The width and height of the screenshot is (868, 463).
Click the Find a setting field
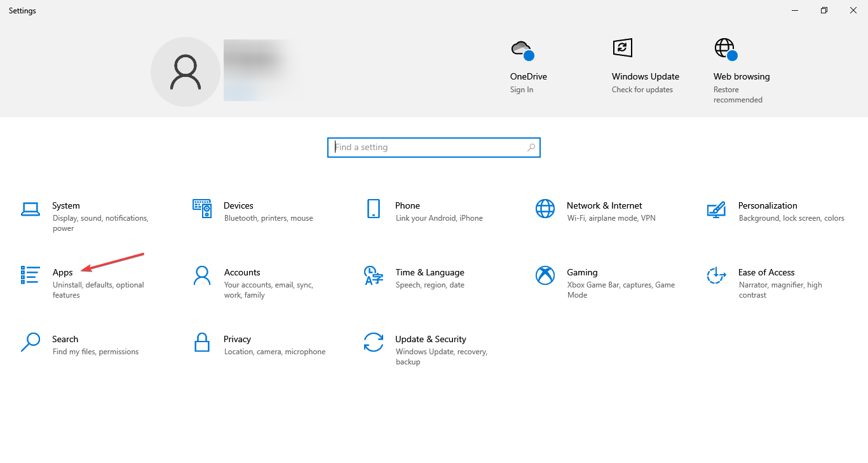[434, 147]
